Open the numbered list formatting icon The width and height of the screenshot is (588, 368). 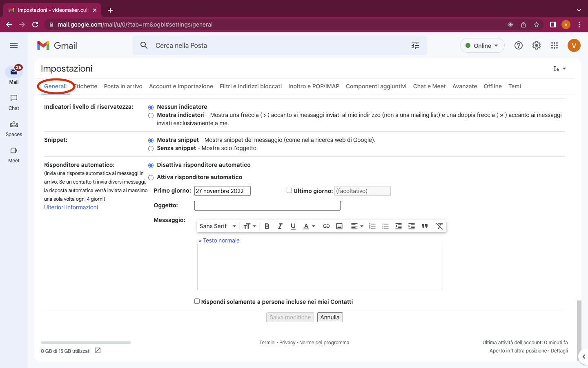(372, 226)
